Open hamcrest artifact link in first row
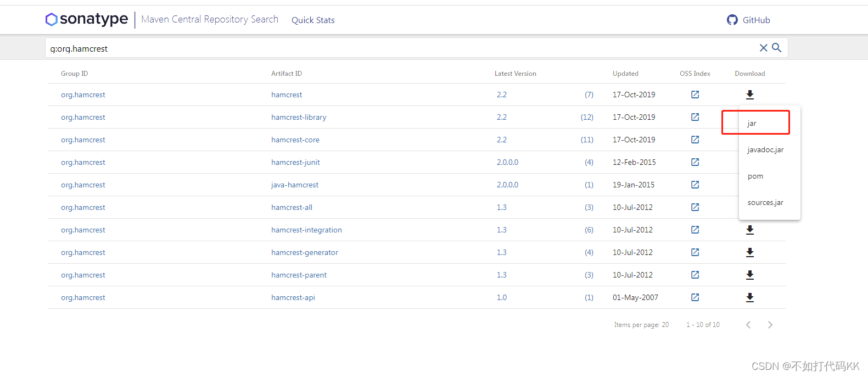868x377 pixels. [x=287, y=95]
